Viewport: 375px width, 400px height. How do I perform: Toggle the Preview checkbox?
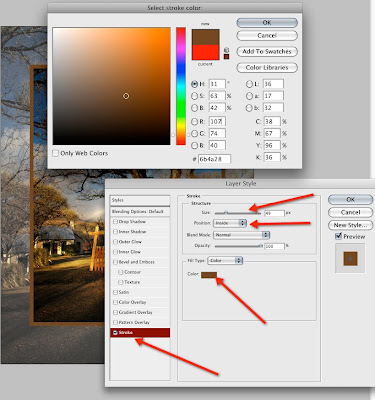[338, 236]
